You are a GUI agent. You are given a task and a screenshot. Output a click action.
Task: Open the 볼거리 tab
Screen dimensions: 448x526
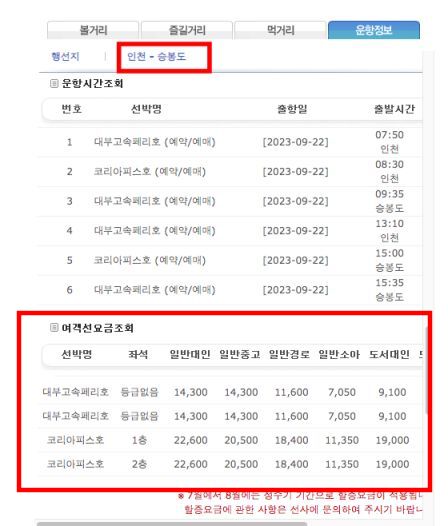point(93,30)
